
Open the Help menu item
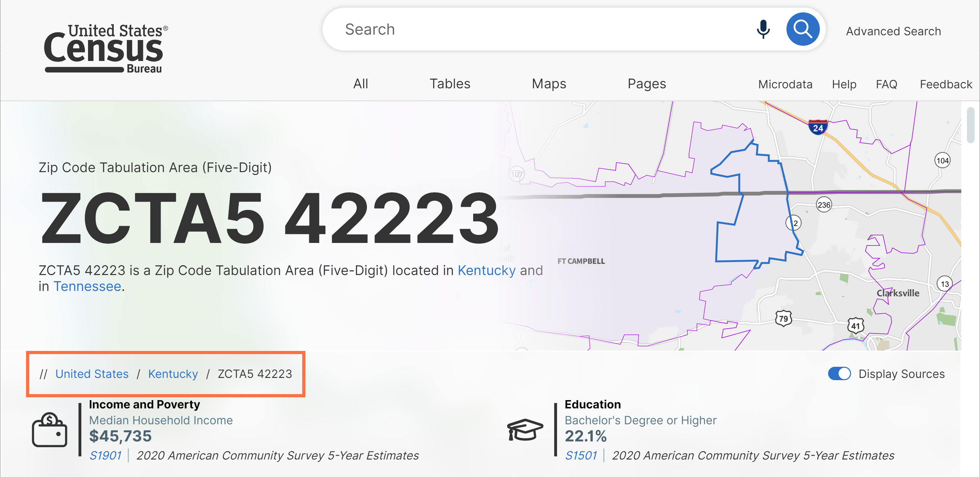click(x=844, y=84)
